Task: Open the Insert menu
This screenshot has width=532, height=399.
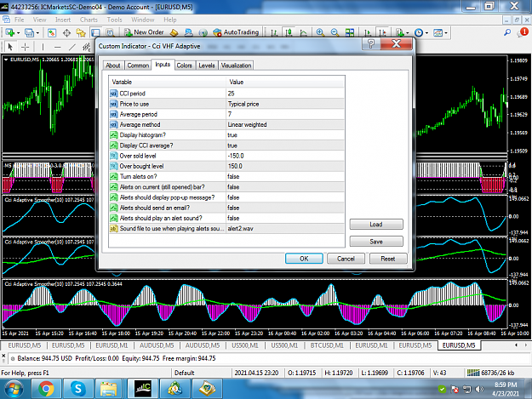Action: 63,20
